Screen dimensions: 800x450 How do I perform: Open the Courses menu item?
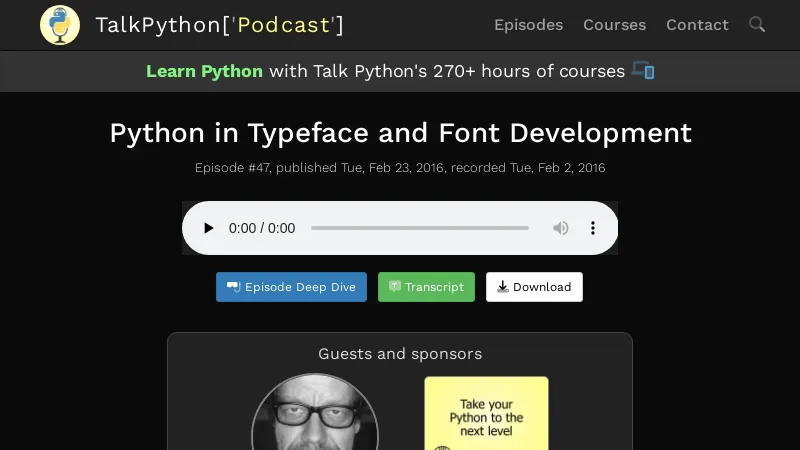click(x=614, y=25)
